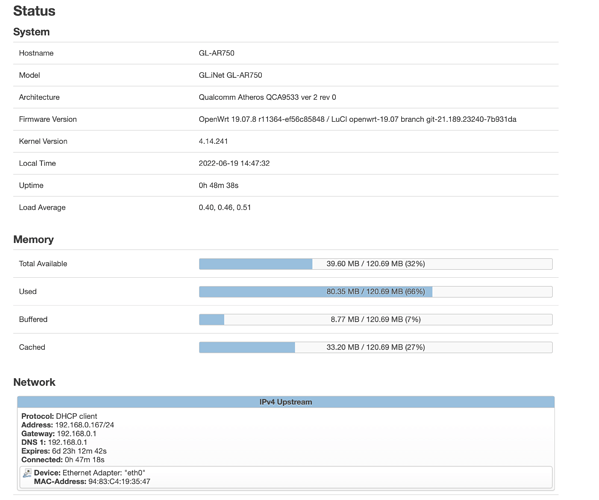Image resolution: width=599 pixels, height=500 pixels.
Task: Click the Total Available memory progress bar
Action: 376,264
